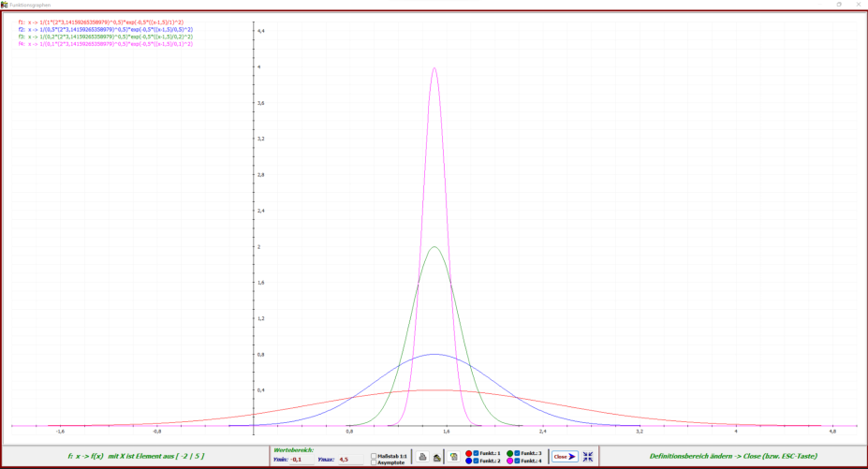Click the magenta color circle for Funkt. 4

click(509, 462)
